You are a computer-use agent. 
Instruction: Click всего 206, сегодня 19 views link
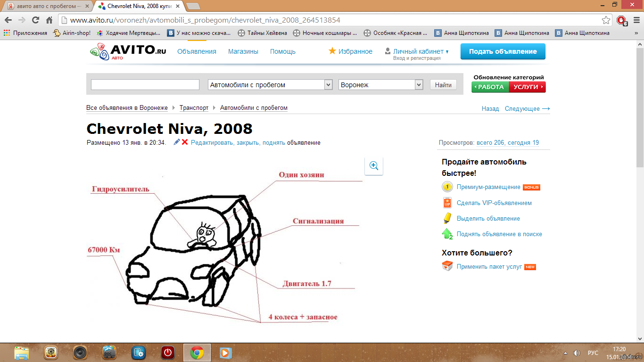click(x=508, y=142)
